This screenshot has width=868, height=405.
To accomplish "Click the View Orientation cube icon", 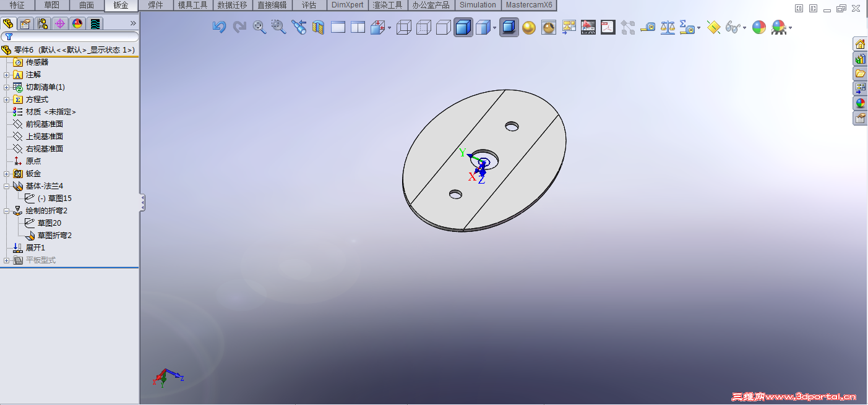I will coord(377,27).
